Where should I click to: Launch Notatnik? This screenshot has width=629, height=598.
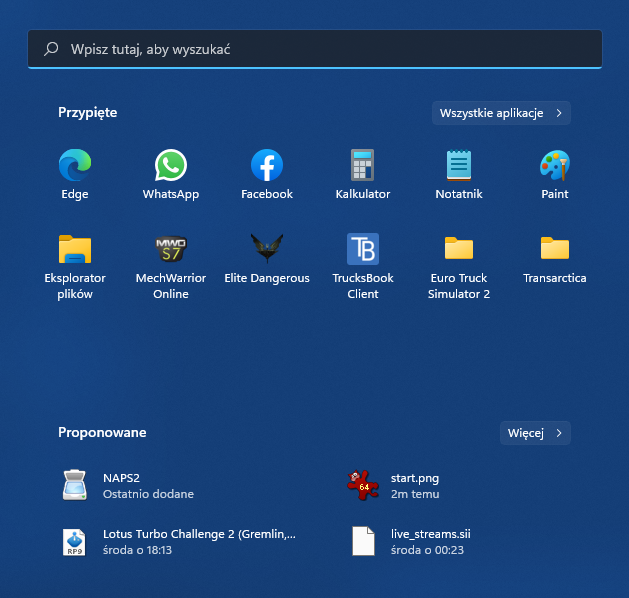pyautogui.click(x=459, y=165)
